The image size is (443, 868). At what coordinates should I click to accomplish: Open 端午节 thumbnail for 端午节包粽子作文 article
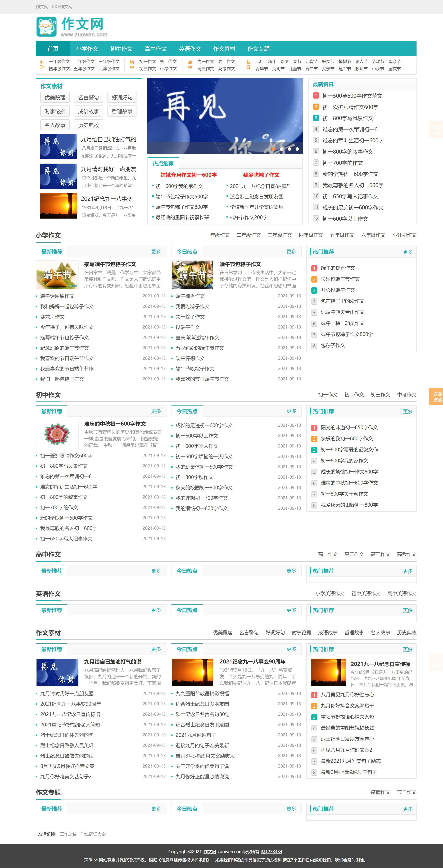tap(192, 275)
